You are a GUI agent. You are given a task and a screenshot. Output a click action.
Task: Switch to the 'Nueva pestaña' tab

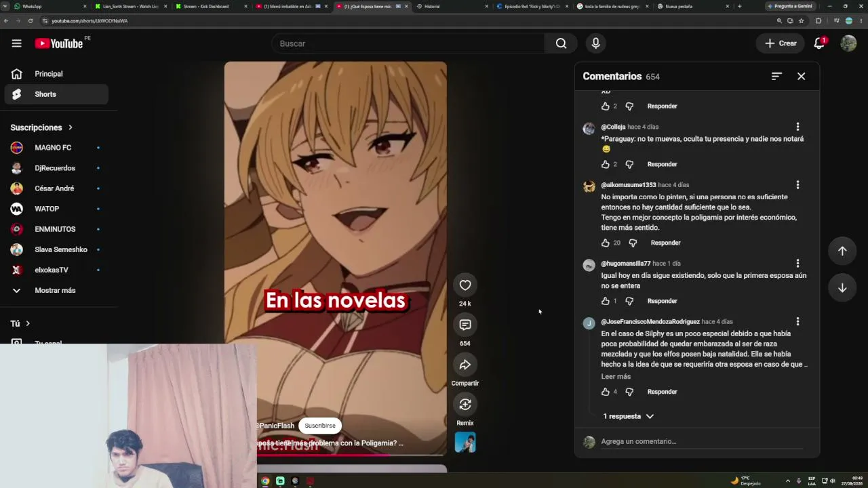692,6
